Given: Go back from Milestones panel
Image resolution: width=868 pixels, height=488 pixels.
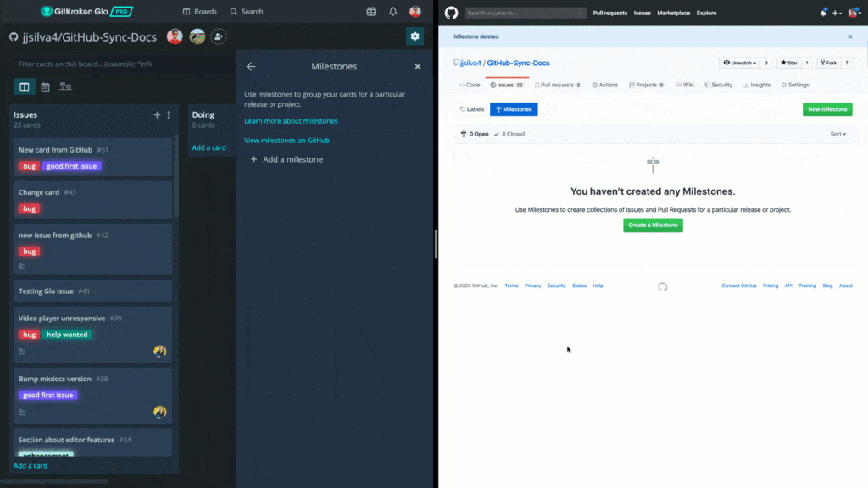Looking at the screenshot, I should pyautogui.click(x=251, y=66).
